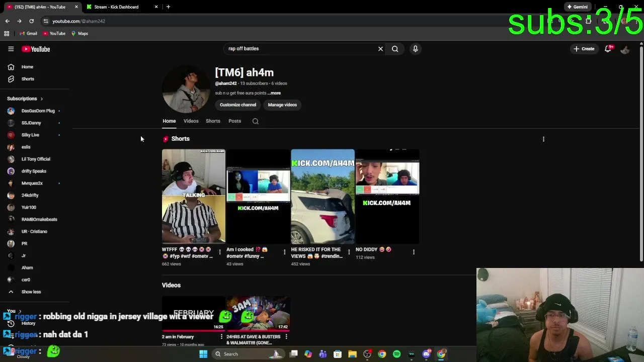
Task: Open drifty Speaks subscription
Action: pyautogui.click(x=35, y=171)
